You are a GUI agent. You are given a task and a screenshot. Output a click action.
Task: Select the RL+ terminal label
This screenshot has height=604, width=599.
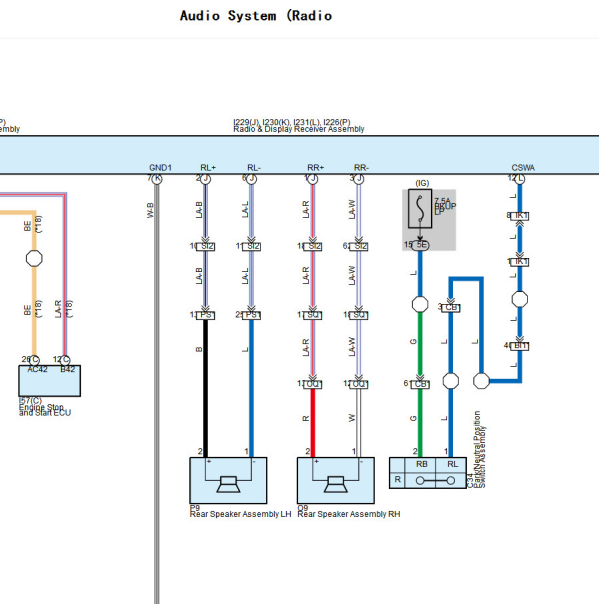coord(208,168)
